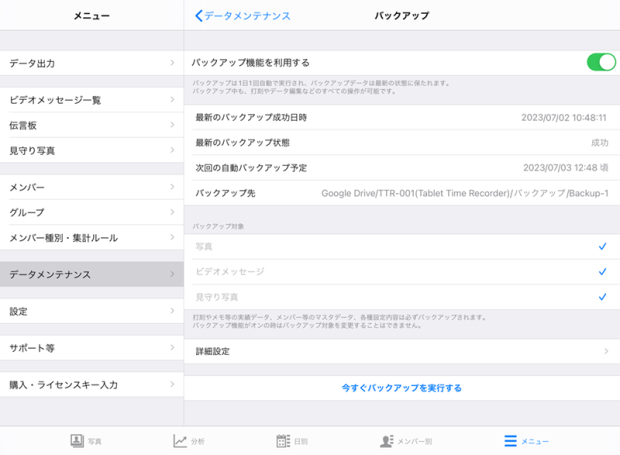Screen dimensions: 620x455
Task: Toggle the 見守り写真 backup target checkmark
Action: (x=602, y=297)
